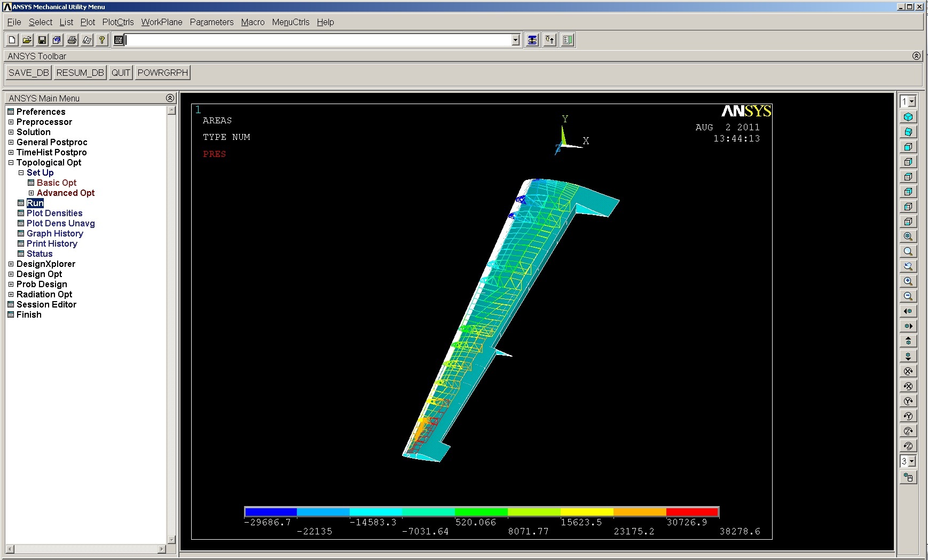Zoom out of the model view
Screen dimensions: 928x560
[x=908, y=296]
